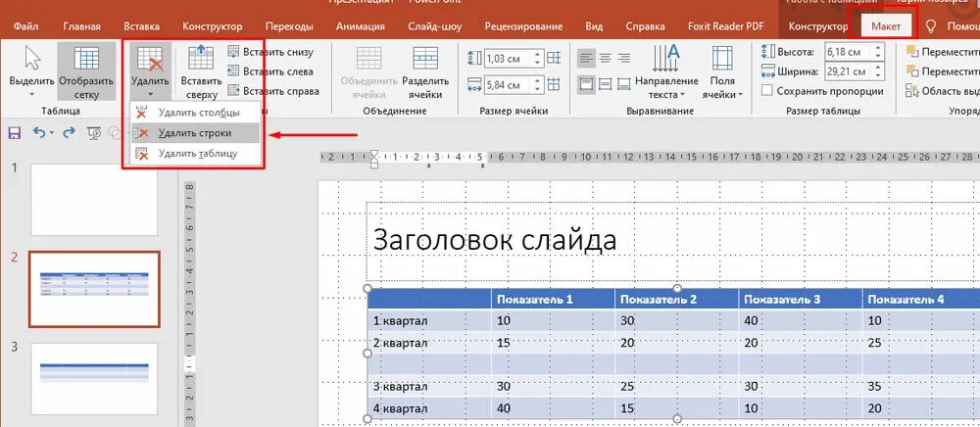Screen dimensions: 980x427
Task: Decrease table width with the down spinner
Action: point(879,74)
